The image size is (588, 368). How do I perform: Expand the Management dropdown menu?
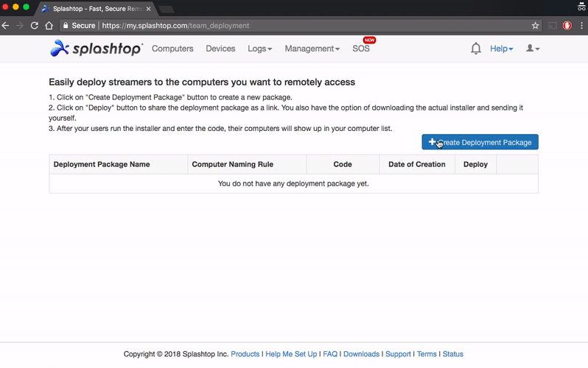pos(312,49)
